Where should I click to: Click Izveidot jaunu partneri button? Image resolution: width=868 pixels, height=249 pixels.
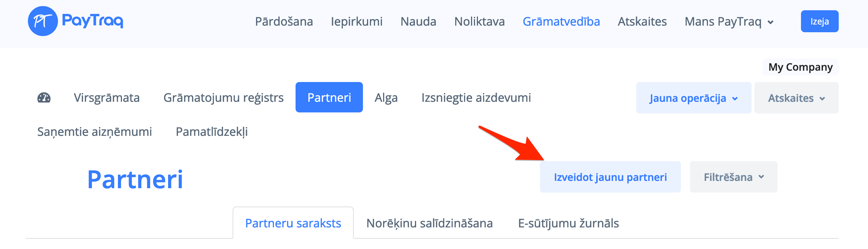pos(610,177)
